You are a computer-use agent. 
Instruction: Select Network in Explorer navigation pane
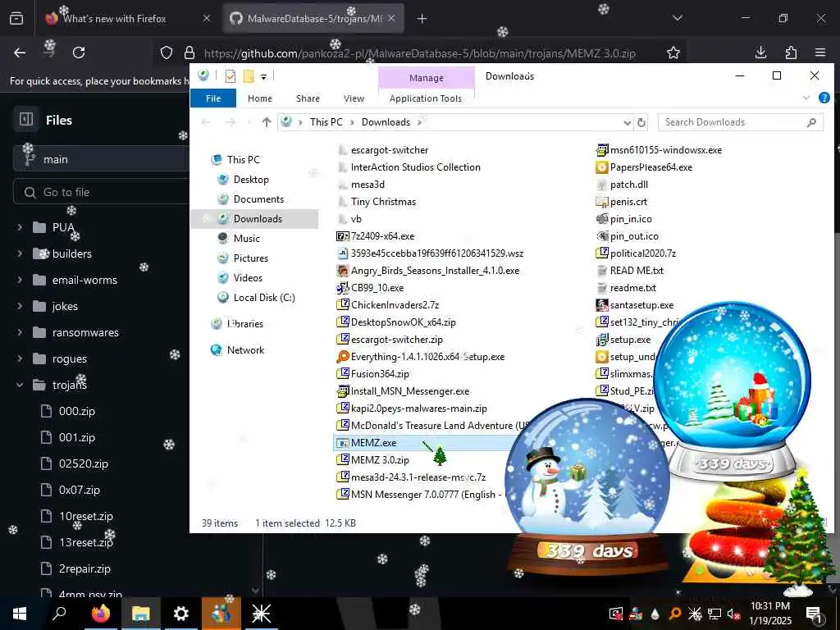coord(245,349)
